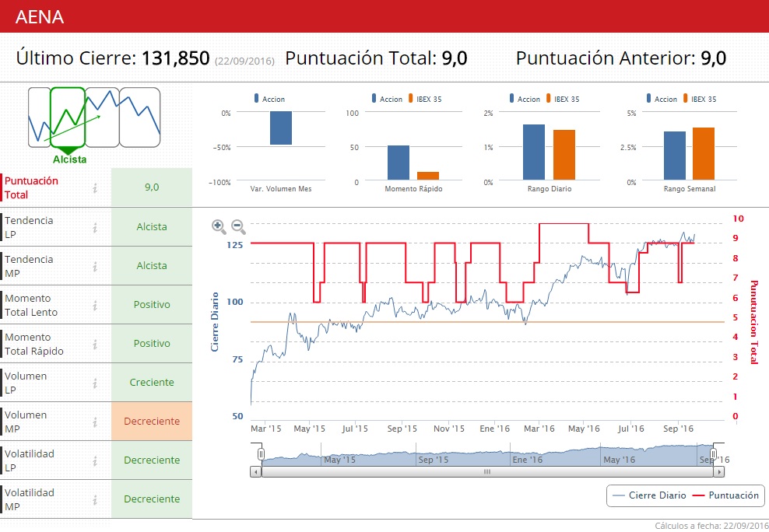769x532 pixels.
Task: Click the blue Accion bar in Rango Semanal
Action: (x=674, y=156)
